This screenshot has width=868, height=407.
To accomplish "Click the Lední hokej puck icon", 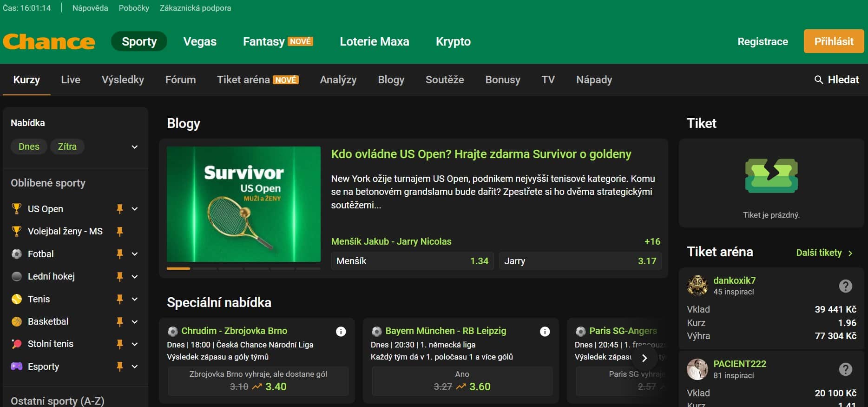I will click(17, 276).
